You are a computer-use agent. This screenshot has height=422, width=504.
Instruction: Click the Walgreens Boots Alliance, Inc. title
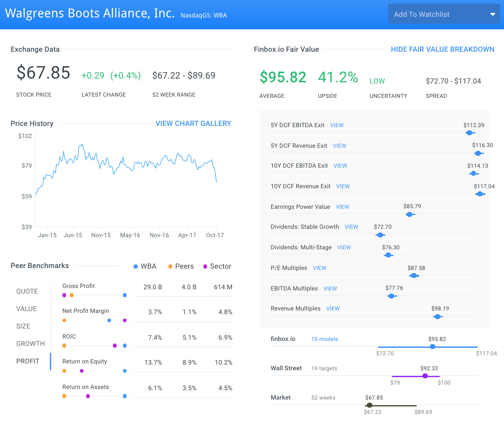pos(90,13)
